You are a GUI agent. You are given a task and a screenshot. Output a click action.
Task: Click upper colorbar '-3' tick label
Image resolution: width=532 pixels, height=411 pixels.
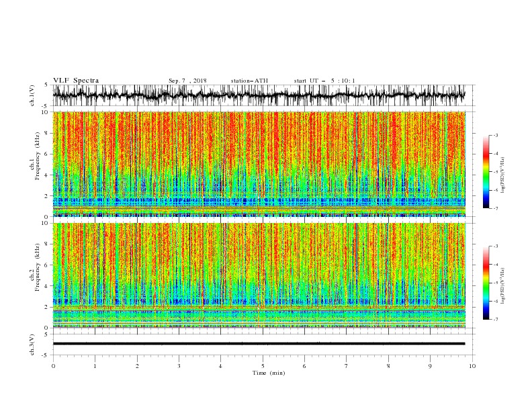tap(495, 135)
